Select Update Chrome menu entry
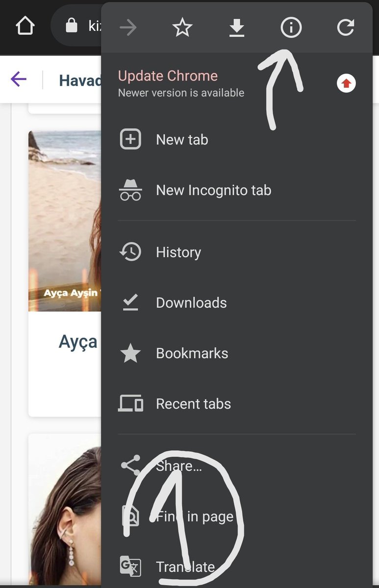The width and height of the screenshot is (379, 588). (x=237, y=84)
